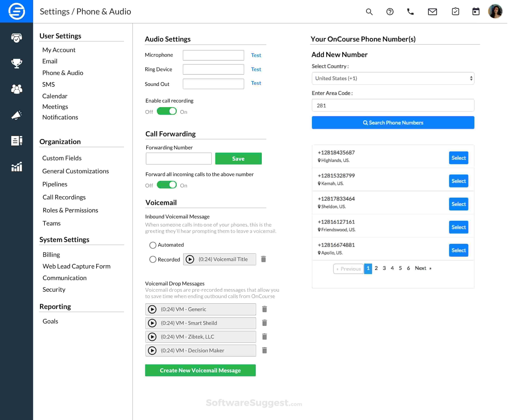Open the help question-mark icon
Viewport: 508px width, 420px height.
click(x=390, y=11)
